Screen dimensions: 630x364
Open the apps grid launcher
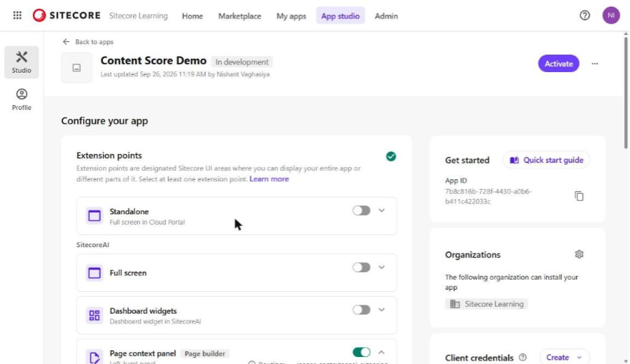click(x=17, y=15)
